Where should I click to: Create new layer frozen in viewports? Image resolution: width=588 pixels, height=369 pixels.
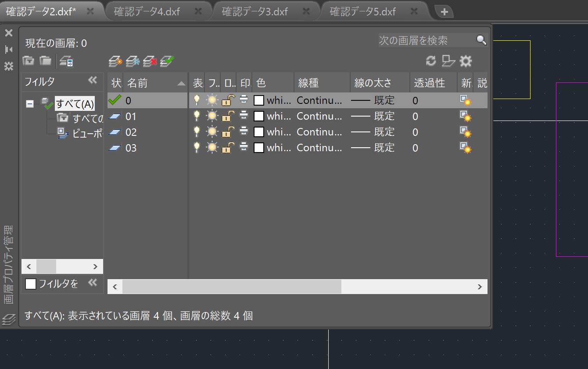click(133, 61)
